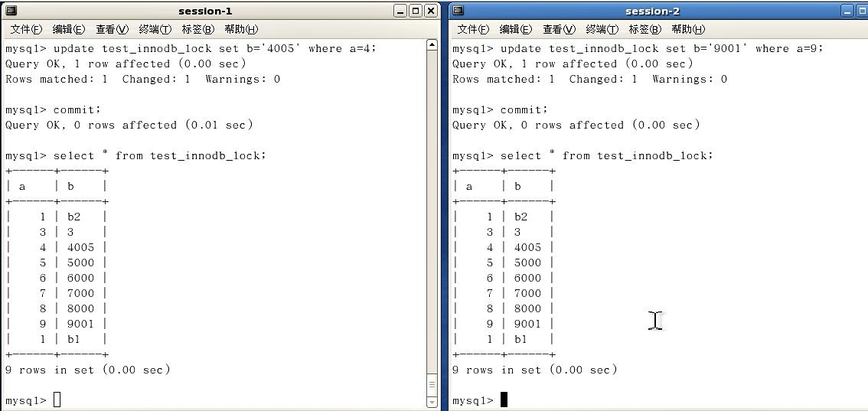Click commit; command in session-2

524,110
